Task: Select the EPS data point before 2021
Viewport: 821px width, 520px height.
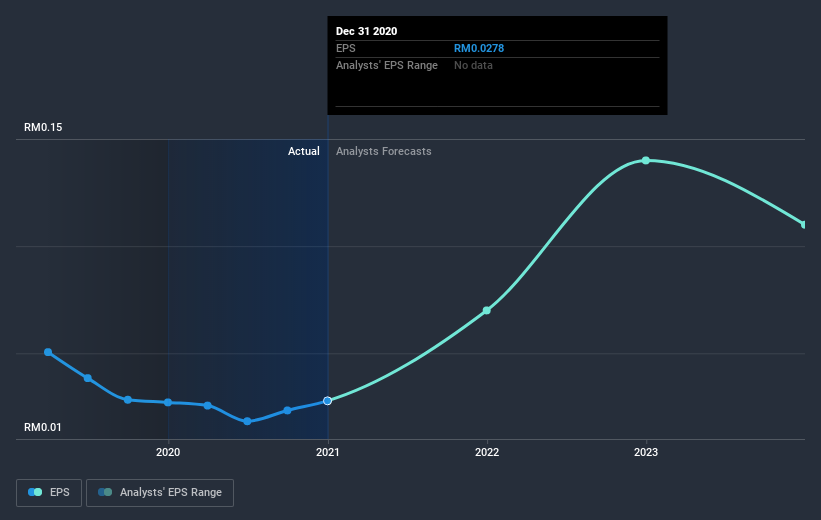Action: tap(287, 411)
